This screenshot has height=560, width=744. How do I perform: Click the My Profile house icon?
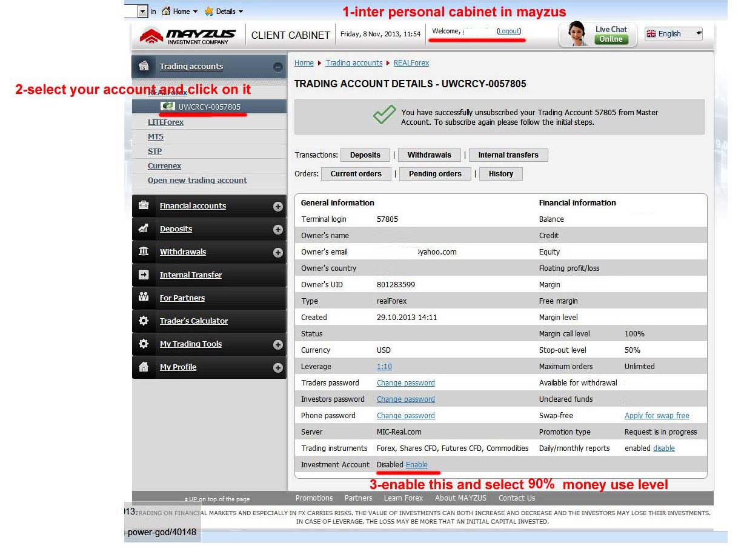[144, 367]
